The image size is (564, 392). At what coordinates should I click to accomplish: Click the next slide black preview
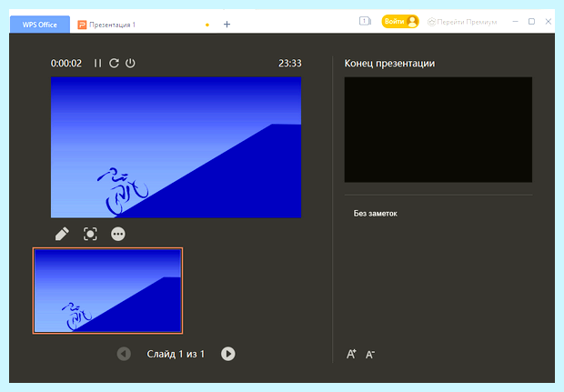coord(438,129)
